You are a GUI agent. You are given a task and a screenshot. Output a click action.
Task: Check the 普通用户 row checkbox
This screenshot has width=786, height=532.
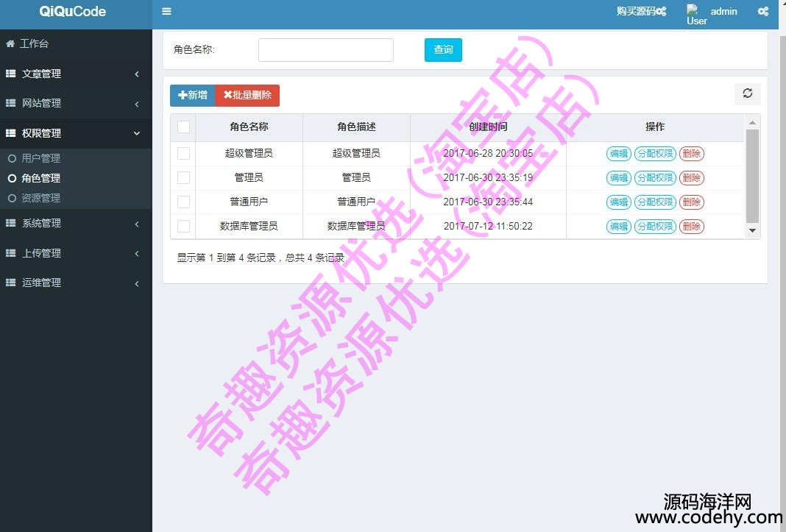(183, 202)
